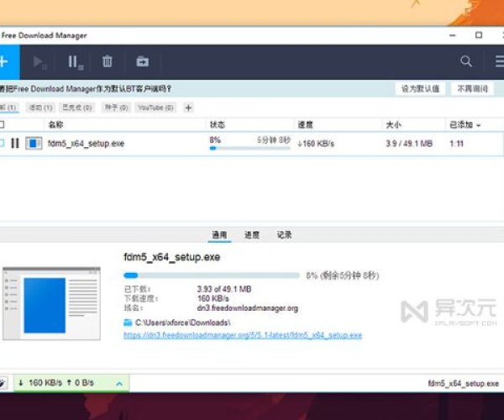Click the snail mode icon in status bar

[x=3, y=383]
